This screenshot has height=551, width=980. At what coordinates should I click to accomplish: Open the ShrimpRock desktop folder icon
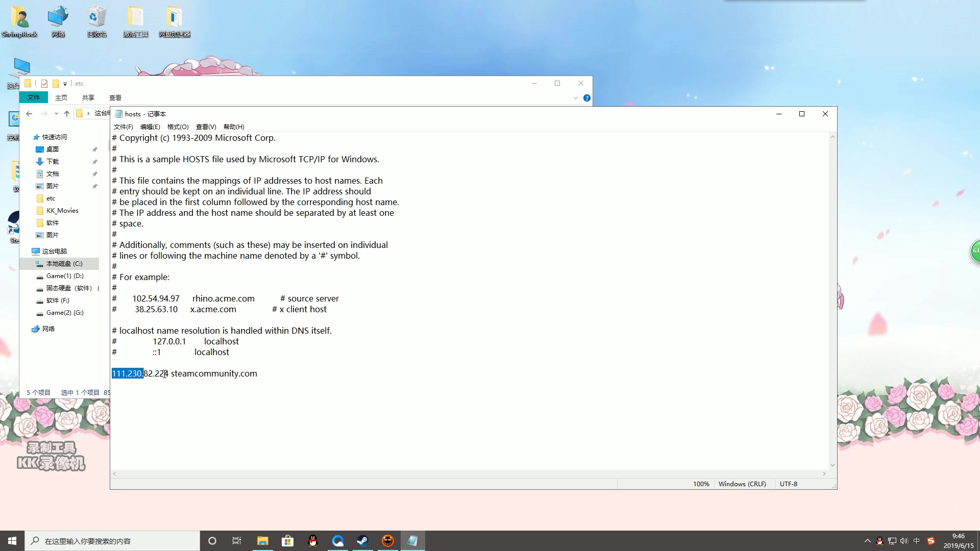pyautogui.click(x=19, y=21)
